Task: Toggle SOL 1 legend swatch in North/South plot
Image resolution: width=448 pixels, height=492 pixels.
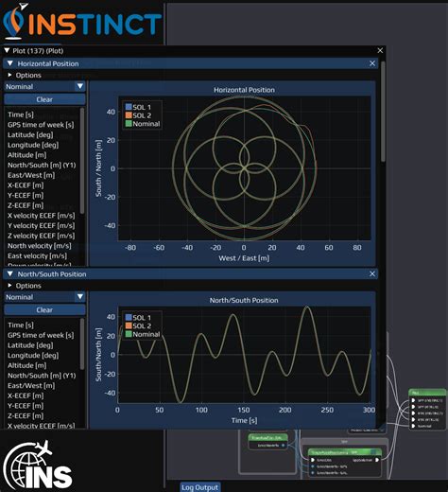Action: coord(129,317)
